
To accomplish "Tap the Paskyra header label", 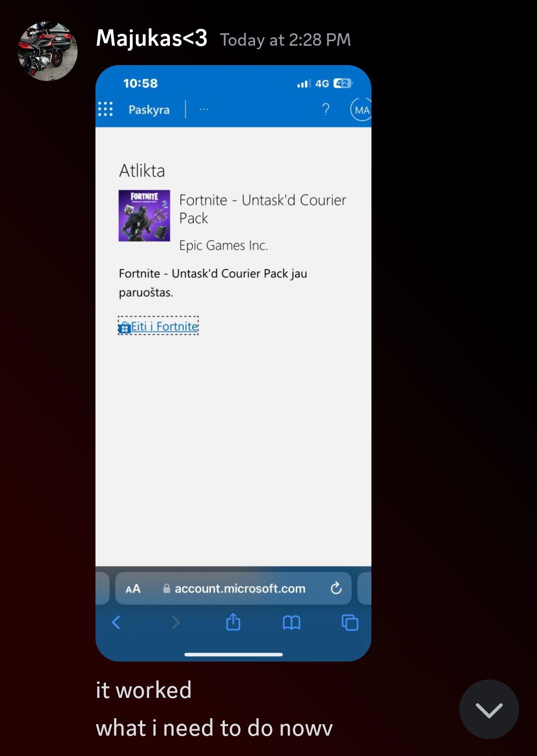I will 149,110.
